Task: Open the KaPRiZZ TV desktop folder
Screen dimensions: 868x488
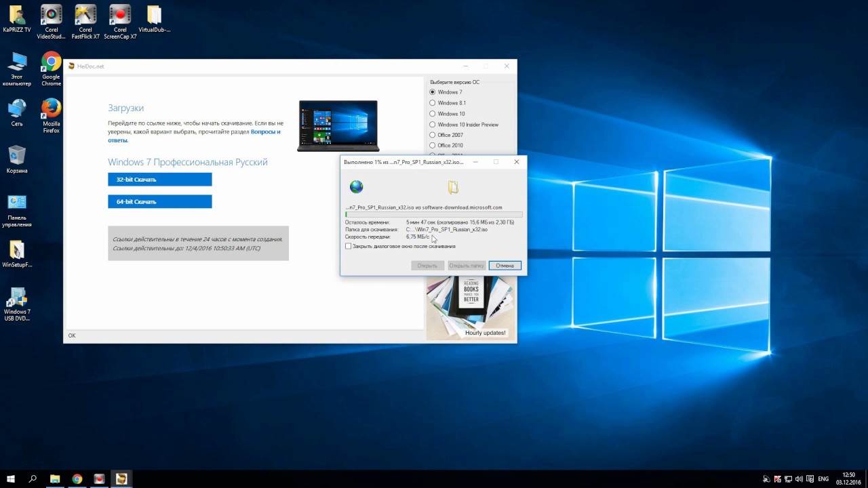Action: [x=16, y=19]
